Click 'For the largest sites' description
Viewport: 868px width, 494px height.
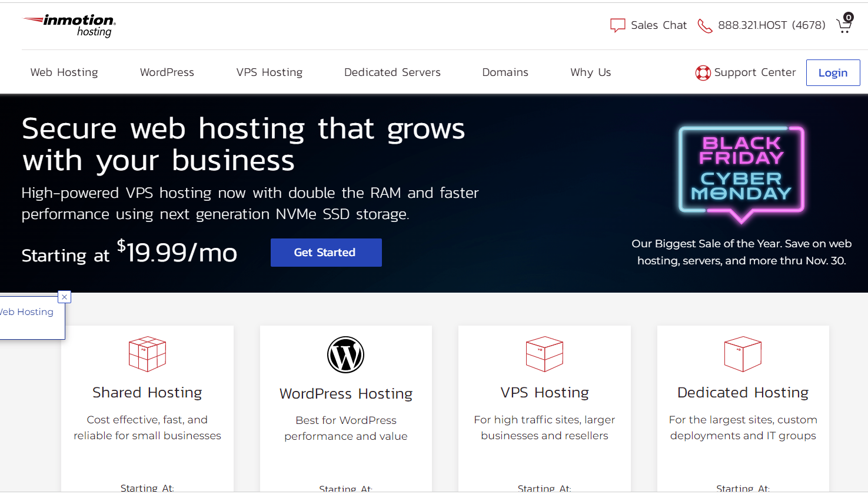743,428
